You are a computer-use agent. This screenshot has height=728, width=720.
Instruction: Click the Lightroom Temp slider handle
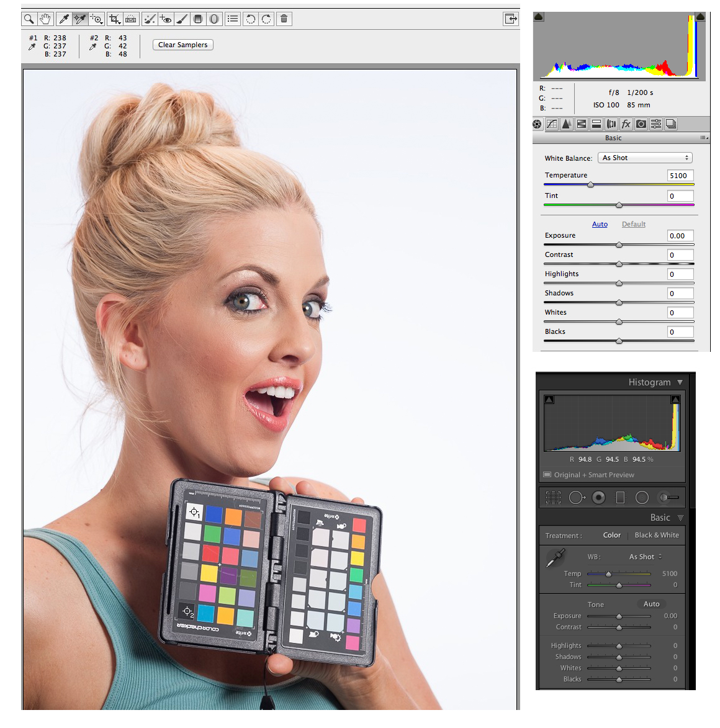click(609, 574)
